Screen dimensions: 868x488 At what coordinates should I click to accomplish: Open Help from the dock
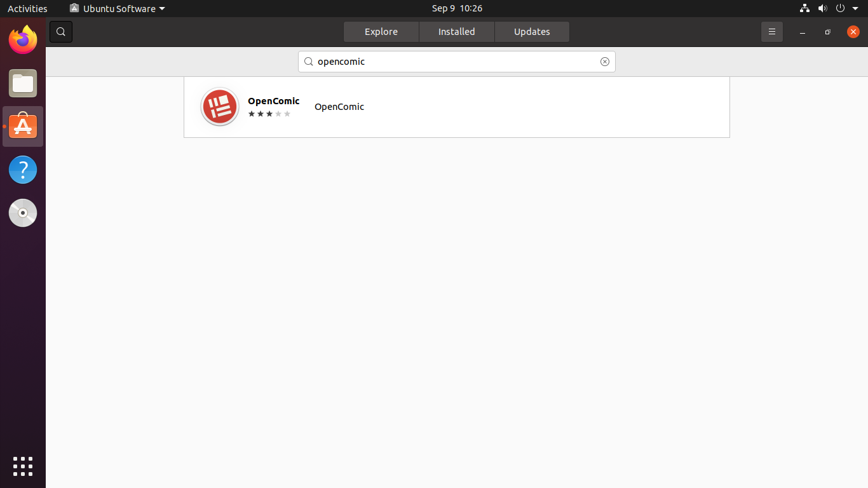click(23, 170)
